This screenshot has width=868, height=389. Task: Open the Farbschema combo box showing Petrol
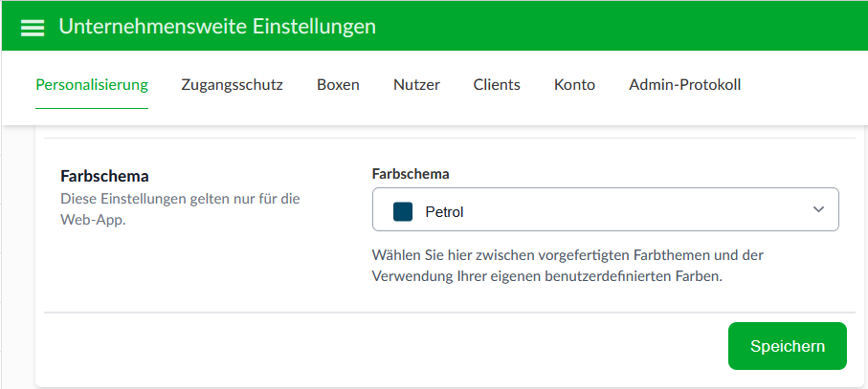pyautogui.click(x=605, y=209)
